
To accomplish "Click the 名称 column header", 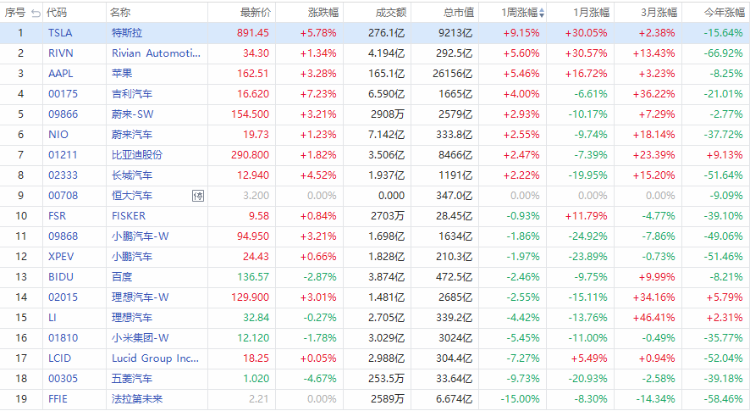I will pyautogui.click(x=120, y=13).
